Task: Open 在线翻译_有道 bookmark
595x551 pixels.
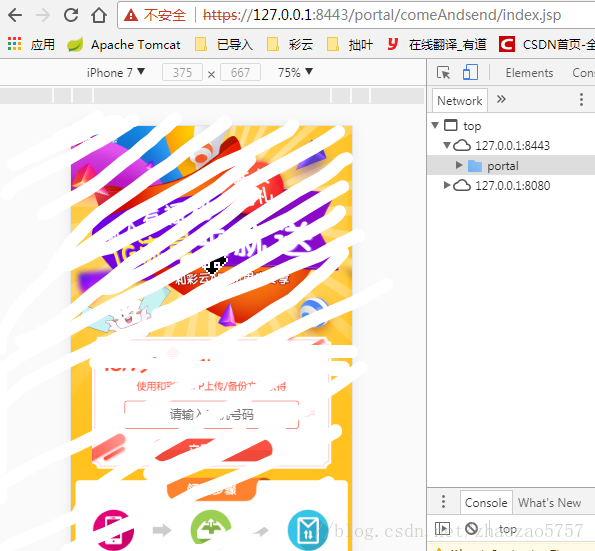Action: point(437,45)
